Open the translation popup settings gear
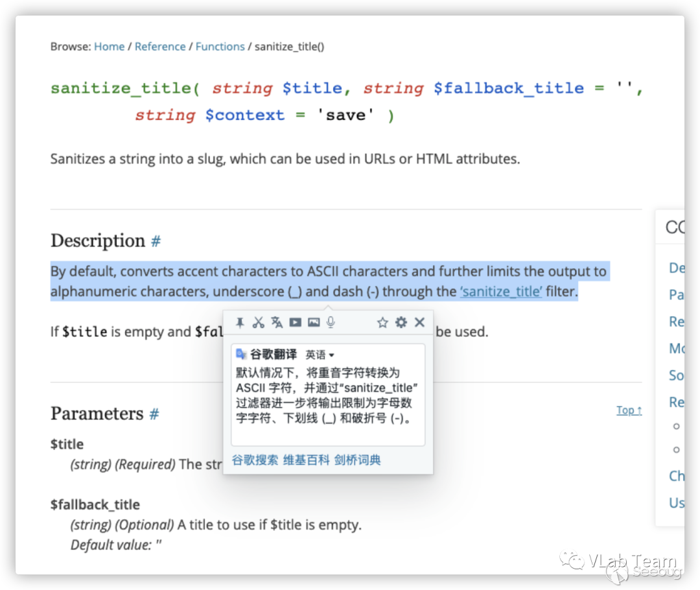The height and width of the screenshot is (590, 700). [x=401, y=322]
